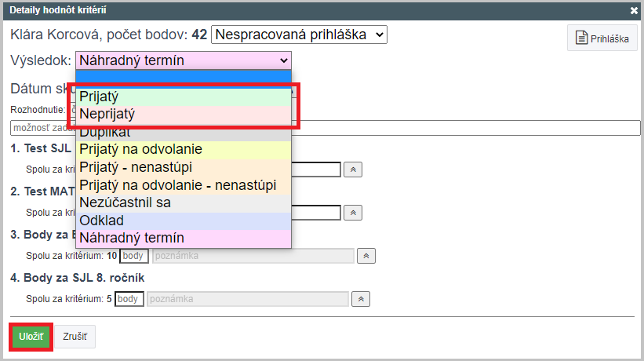This screenshot has height=361, width=644.
Task: Select Prijatý na odvolanie - nenastúpi option
Action: [x=184, y=185]
